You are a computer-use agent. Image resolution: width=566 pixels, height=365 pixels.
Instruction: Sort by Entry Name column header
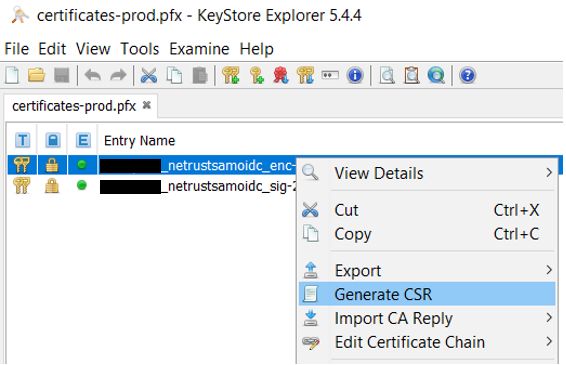coord(139,140)
